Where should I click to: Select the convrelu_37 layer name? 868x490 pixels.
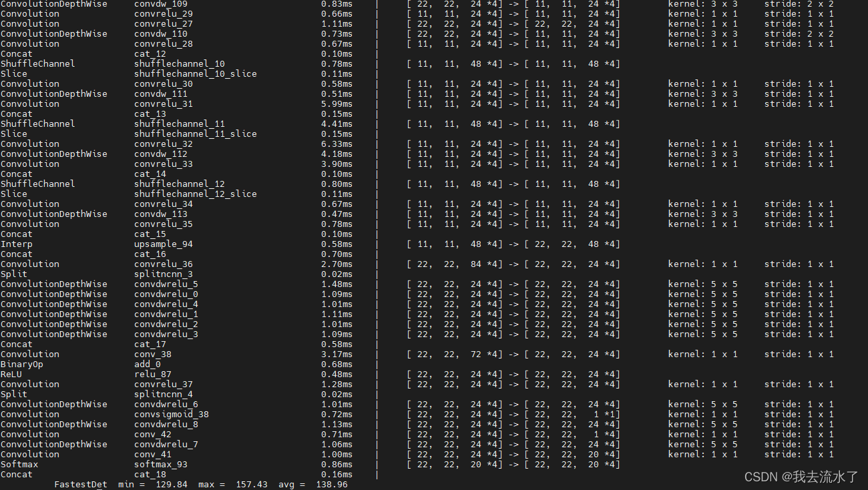(164, 385)
